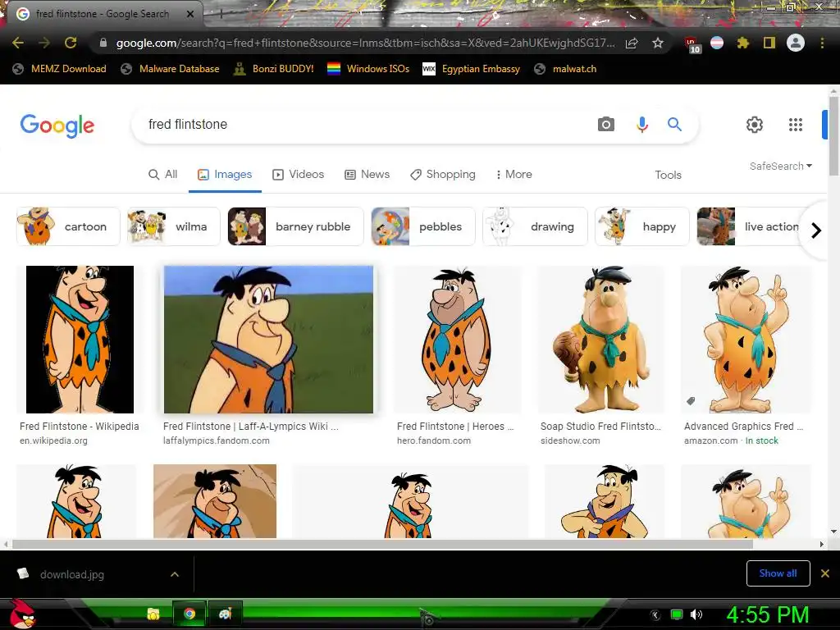This screenshot has height=630, width=840.
Task: Expand the More search options menu
Action: [x=514, y=175]
